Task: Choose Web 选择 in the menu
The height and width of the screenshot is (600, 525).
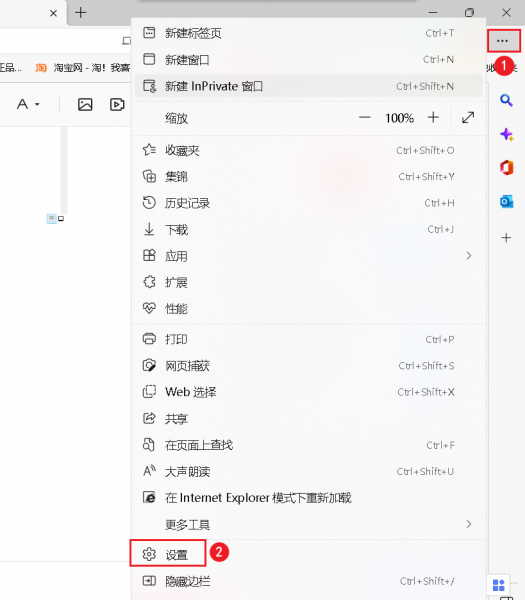Action: tap(308, 392)
